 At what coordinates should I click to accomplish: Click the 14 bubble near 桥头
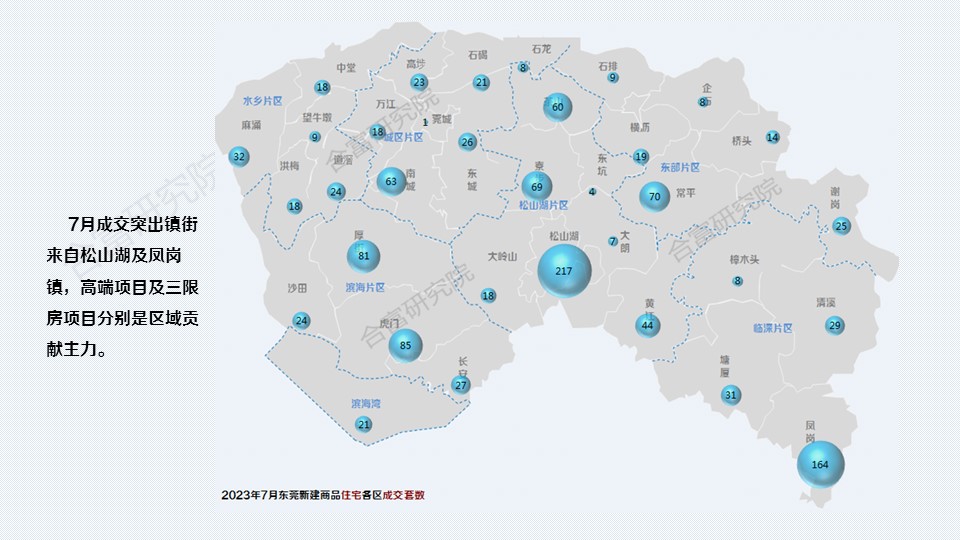tap(772, 137)
